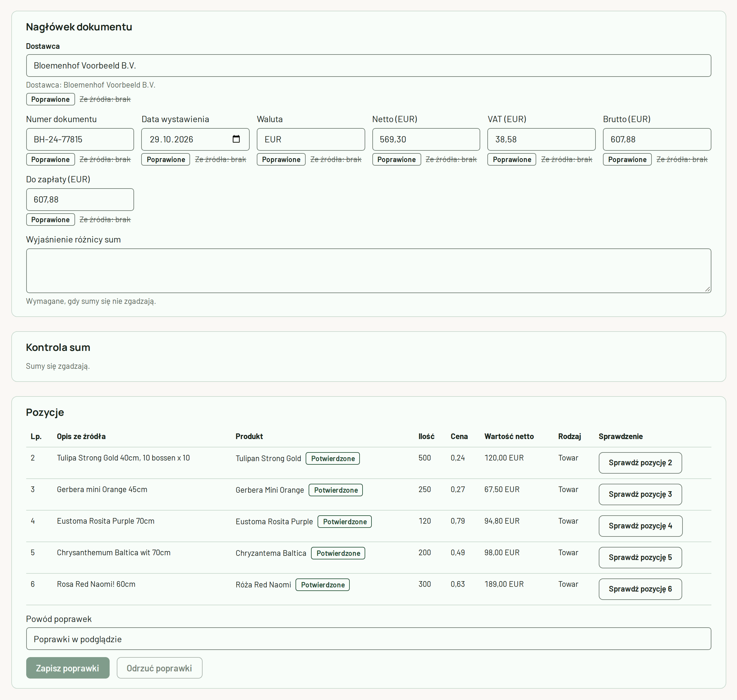Click Sprawdź pozycję 3

click(x=640, y=494)
